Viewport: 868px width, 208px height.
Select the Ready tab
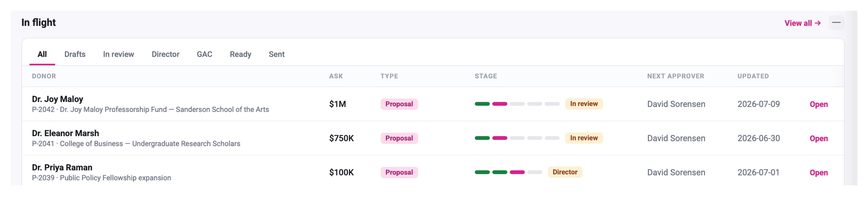click(x=240, y=54)
